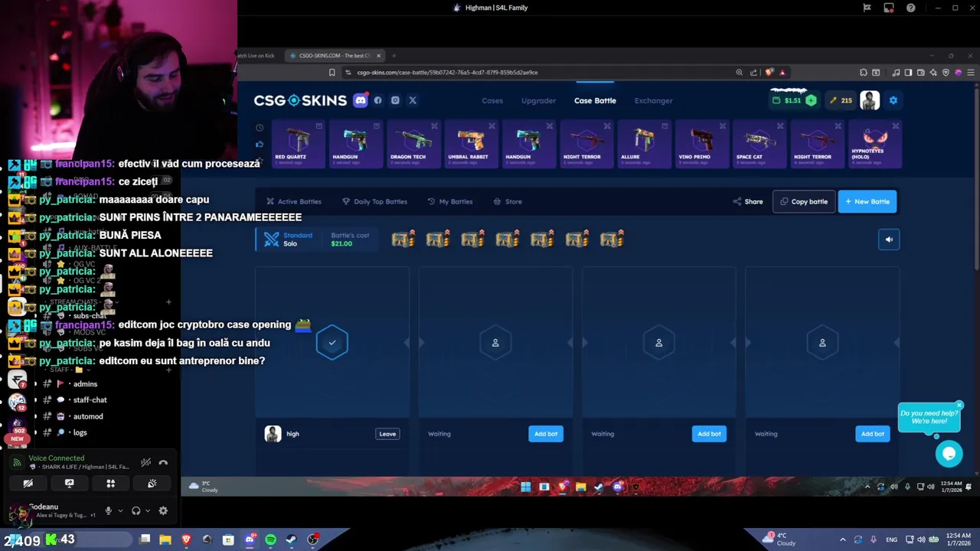Select the thumbs-up best drops icon

pyautogui.click(x=260, y=144)
